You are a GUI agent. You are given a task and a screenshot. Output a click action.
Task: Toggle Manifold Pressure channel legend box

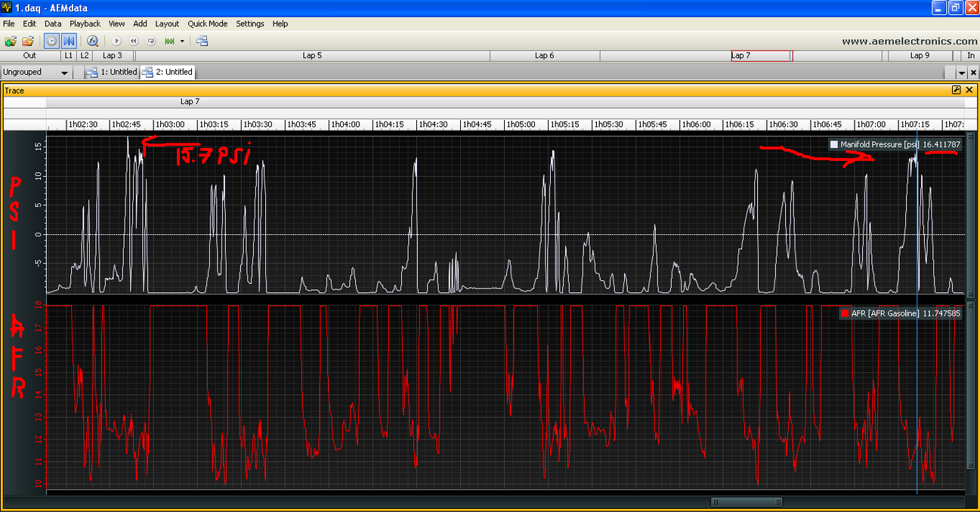tap(834, 144)
